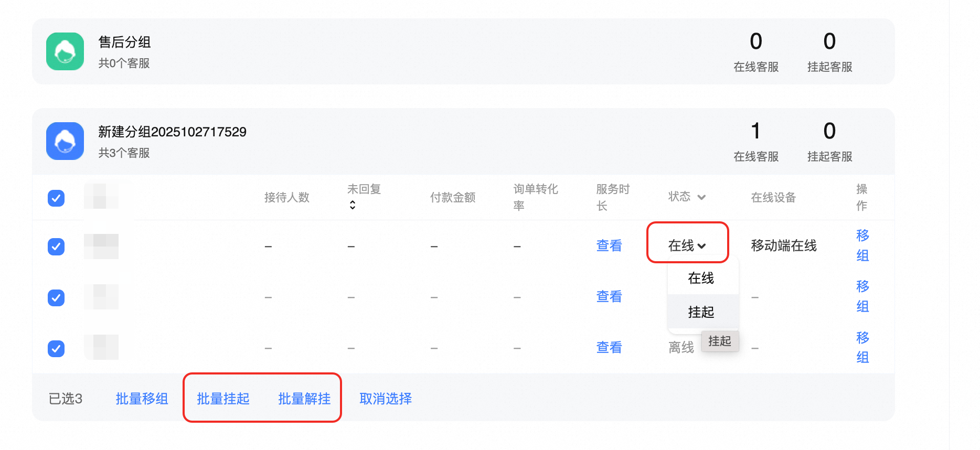This screenshot has height=450, width=980.
Task: Click the 询单转化率 column header
Action: click(x=536, y=197)
